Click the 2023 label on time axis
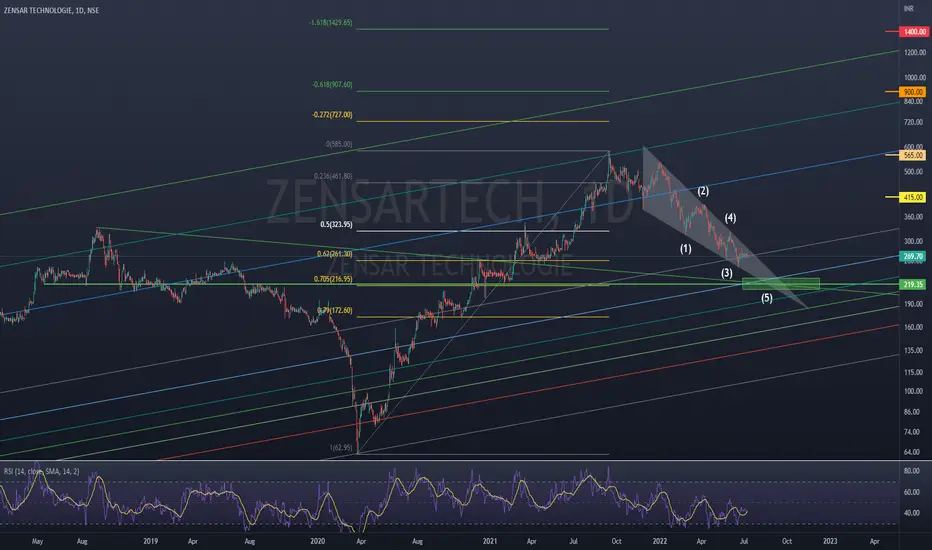The height and width of the screenshot is (550, 932). click(830, 542)
